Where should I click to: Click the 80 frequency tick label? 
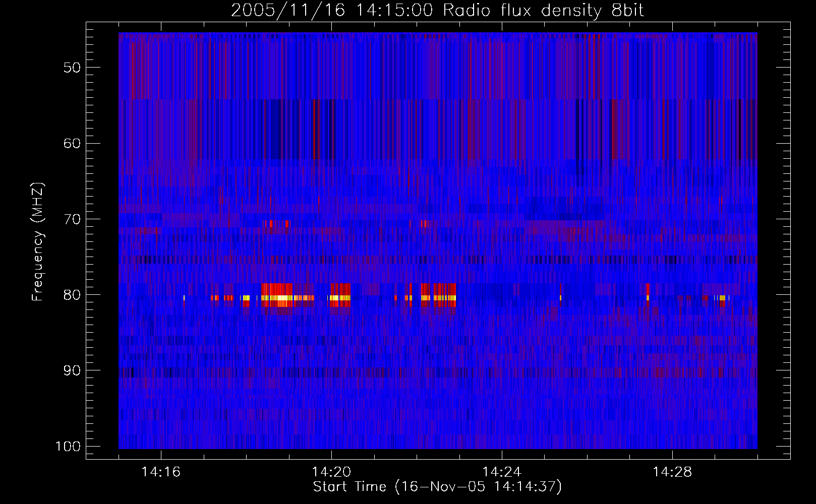click(x=72, y=295)
